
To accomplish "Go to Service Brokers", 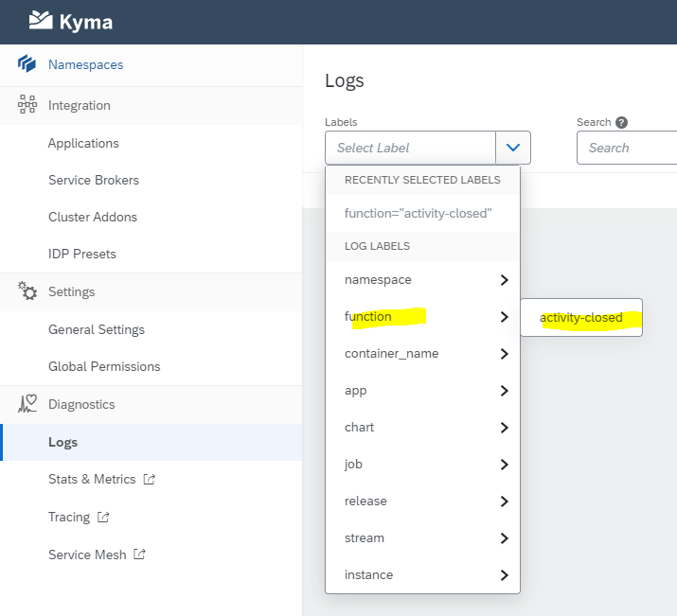I will click(94, 180).
